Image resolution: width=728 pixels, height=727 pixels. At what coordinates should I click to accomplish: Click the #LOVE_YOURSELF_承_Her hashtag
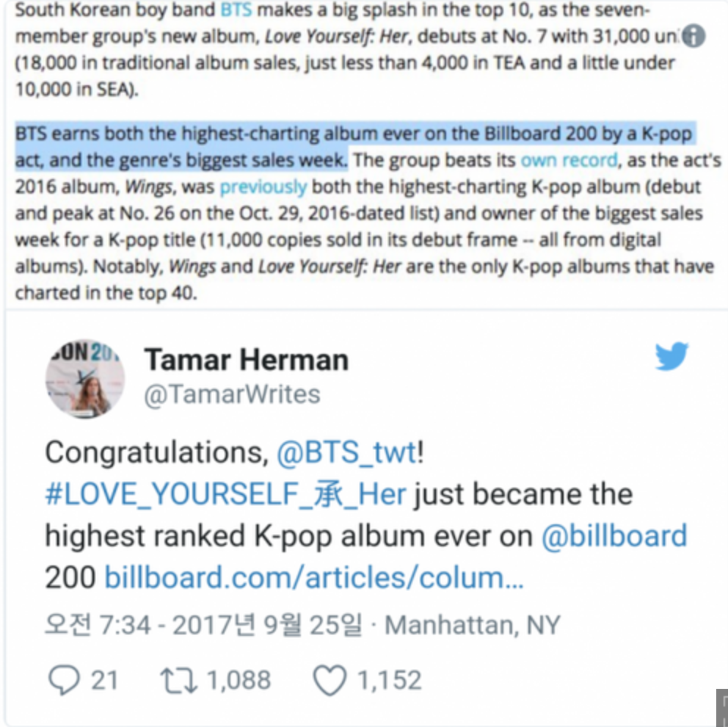tap(225, 494)
